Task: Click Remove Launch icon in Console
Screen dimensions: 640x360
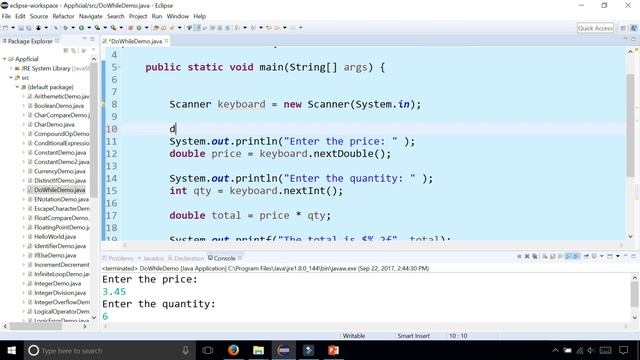Action: tap(527, 256)
